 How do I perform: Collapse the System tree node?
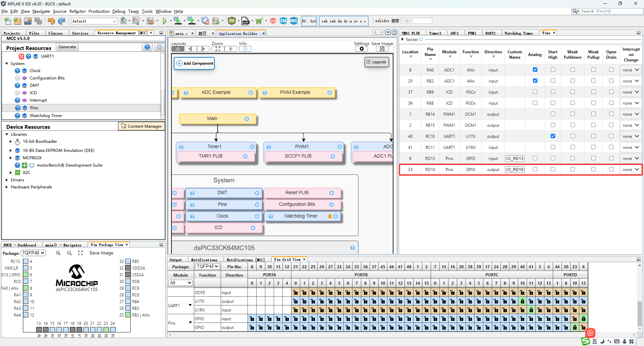point(7,64)
